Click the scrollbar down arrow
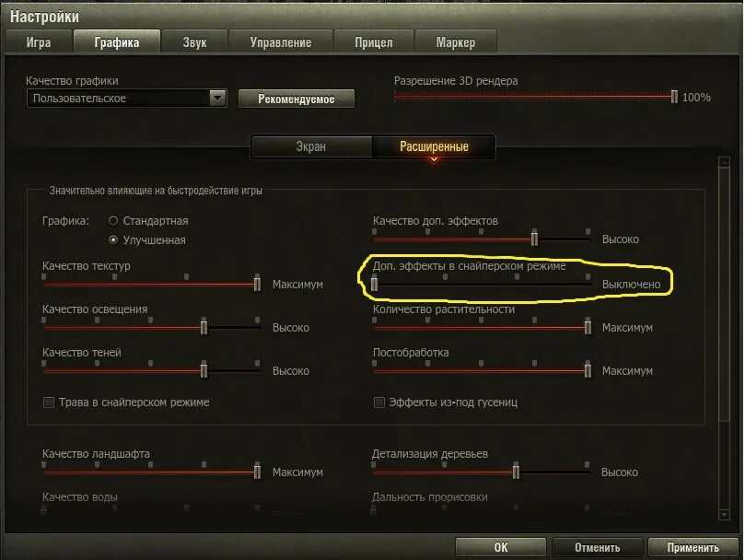This screenshot has width=745, height=560. coord(724,514)
